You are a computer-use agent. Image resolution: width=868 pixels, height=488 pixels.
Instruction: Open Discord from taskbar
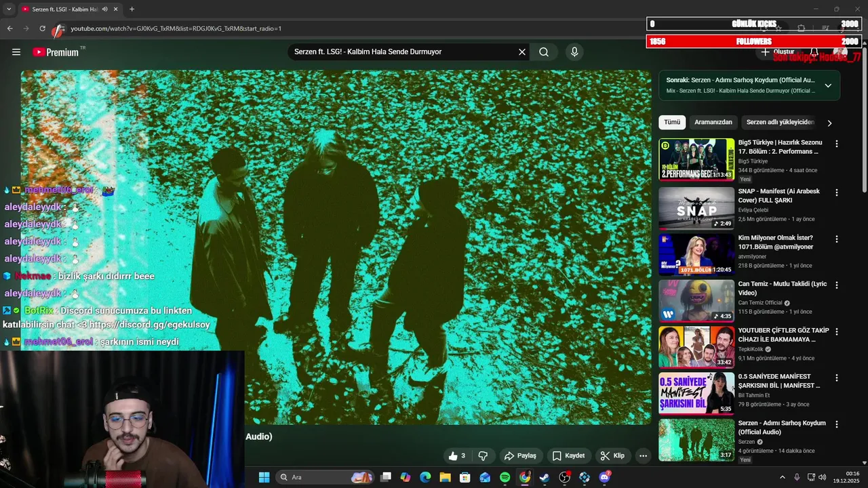[x=604, y=477]
